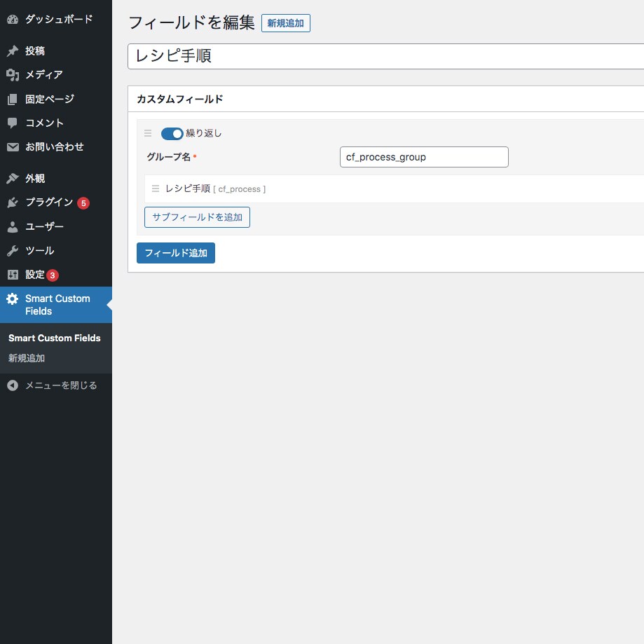Open the メディア menu
Screen dimensions: 644x644
(56, 75)
